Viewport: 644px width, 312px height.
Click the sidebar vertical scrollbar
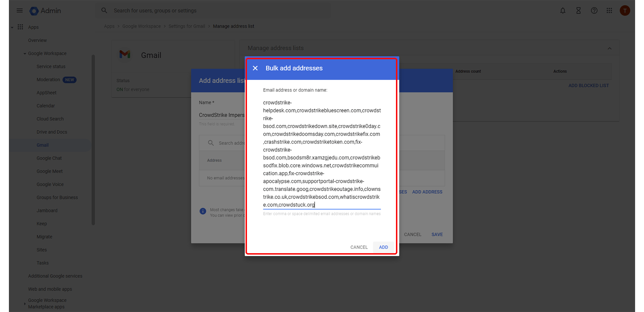(93, 140)
